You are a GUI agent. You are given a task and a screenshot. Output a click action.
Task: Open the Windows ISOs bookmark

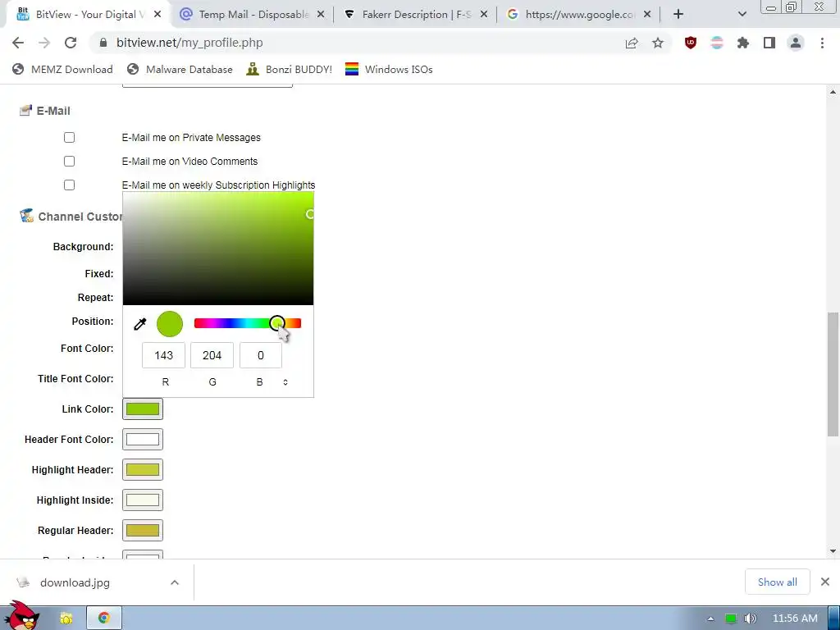coord(389,69)
